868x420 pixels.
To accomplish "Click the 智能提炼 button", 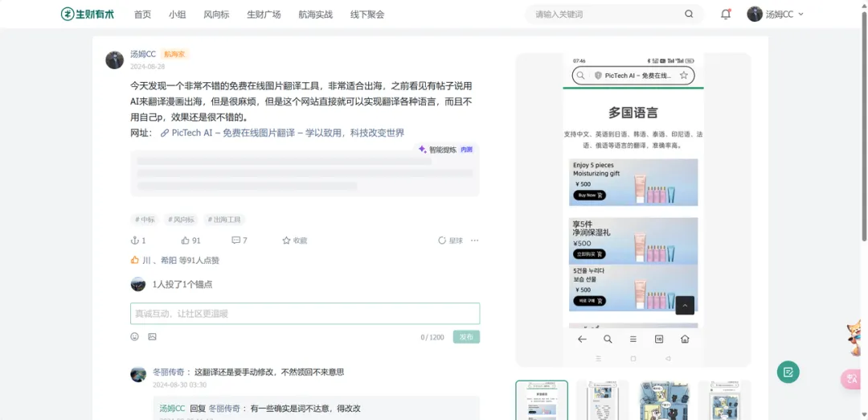I will click(445, 150).
